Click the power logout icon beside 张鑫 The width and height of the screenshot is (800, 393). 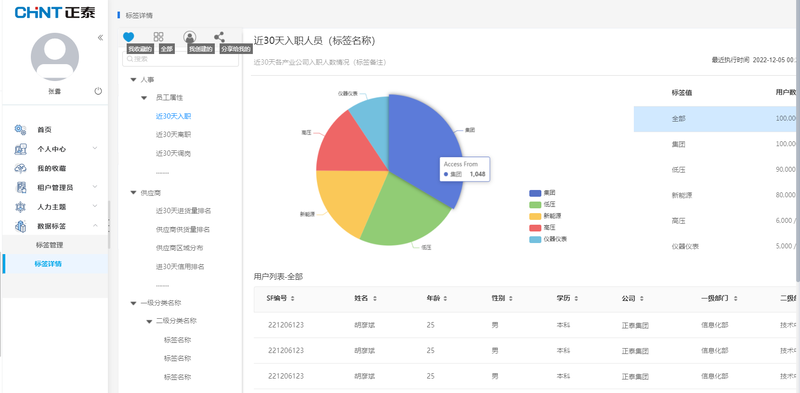click(x=98, y=91)
